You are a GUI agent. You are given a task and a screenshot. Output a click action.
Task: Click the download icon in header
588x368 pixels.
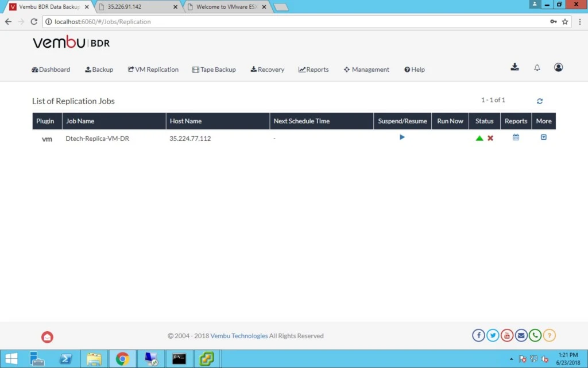[x=515, y=67]
